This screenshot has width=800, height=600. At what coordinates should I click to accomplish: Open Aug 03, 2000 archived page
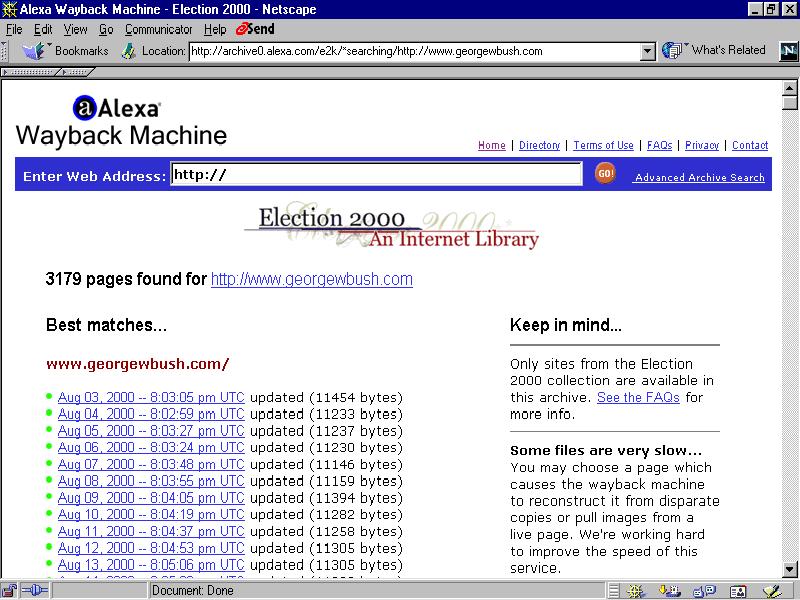[x=151, y=397]
